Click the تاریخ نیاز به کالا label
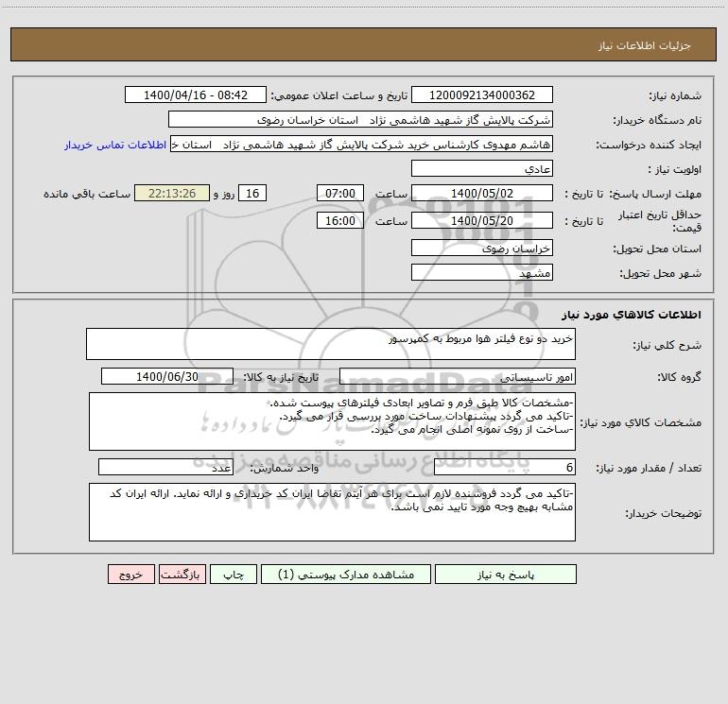The image size is (728, 704). click(281, 377)
